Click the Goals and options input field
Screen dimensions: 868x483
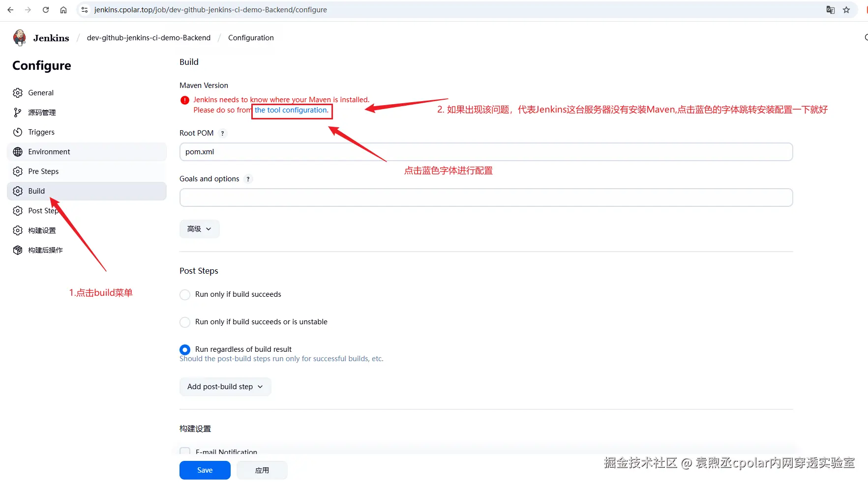[486, 198]
